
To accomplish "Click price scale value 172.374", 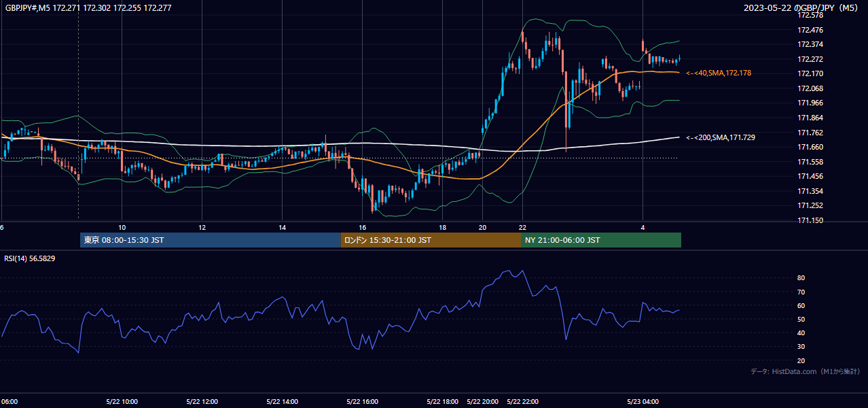I will [x=810, y=44].
